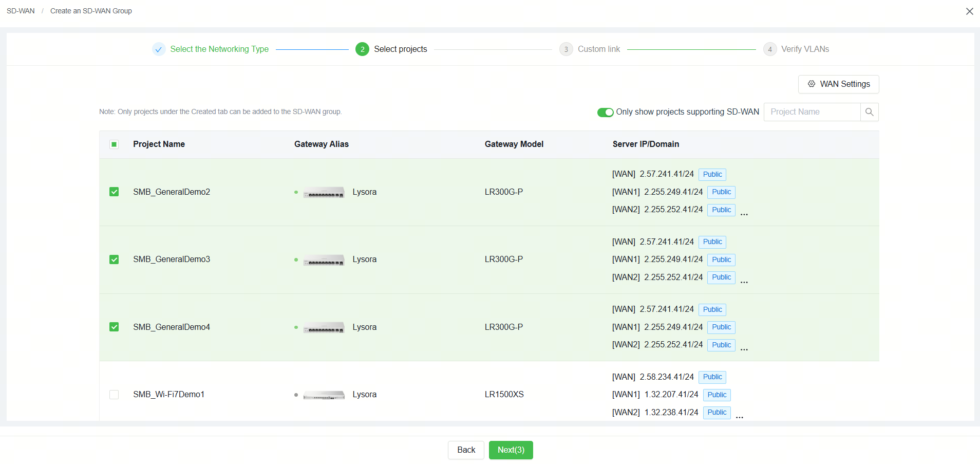Click the SMB_GeneralDemo3 gateway device image
This screenshot has width=980, height=464.
click(x=324, y=260)
